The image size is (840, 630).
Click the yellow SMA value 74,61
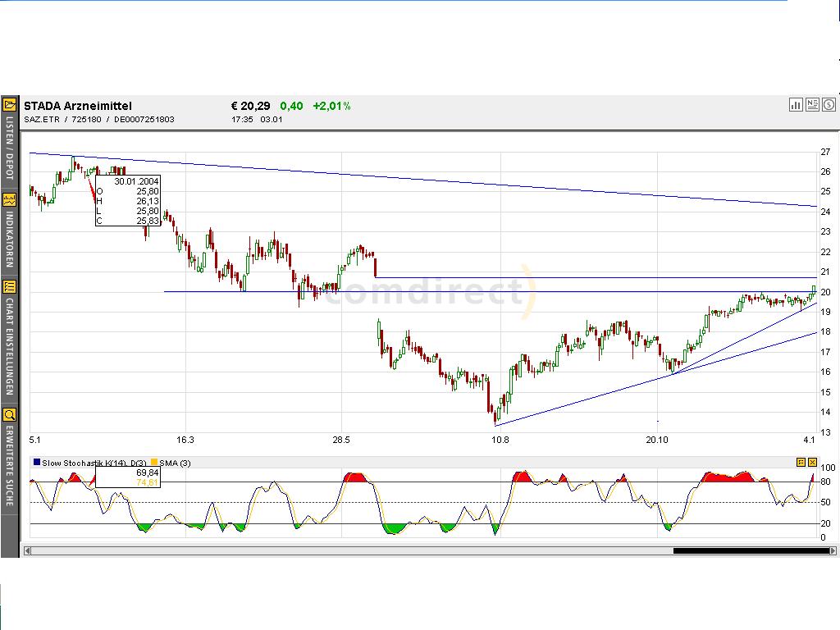[148, 482]
